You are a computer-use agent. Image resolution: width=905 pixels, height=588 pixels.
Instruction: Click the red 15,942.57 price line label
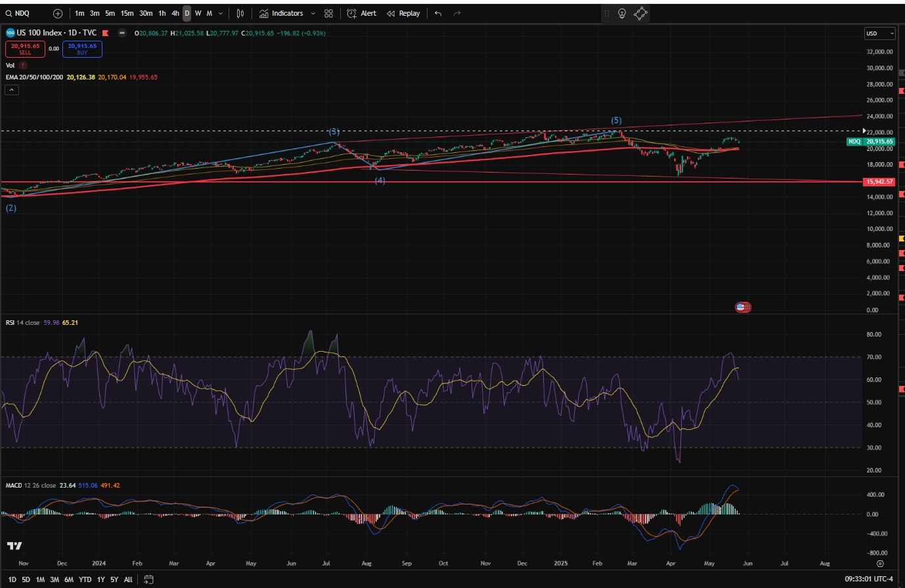[880, 182]
